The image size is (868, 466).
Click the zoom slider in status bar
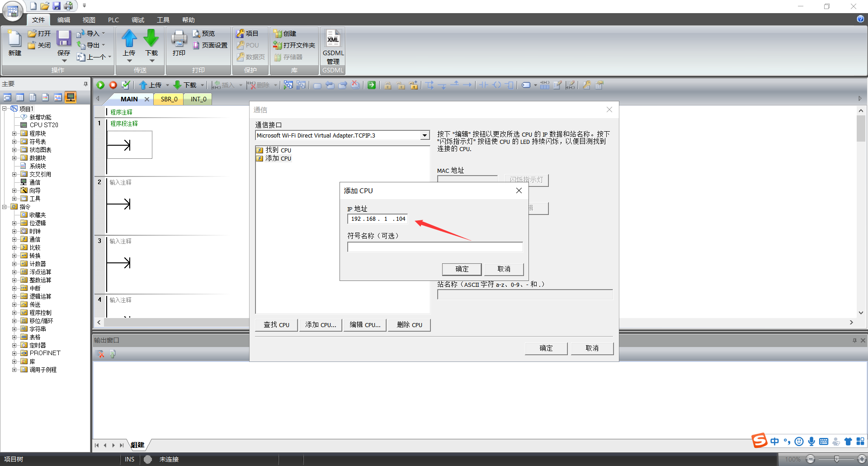tap(837, 459)
